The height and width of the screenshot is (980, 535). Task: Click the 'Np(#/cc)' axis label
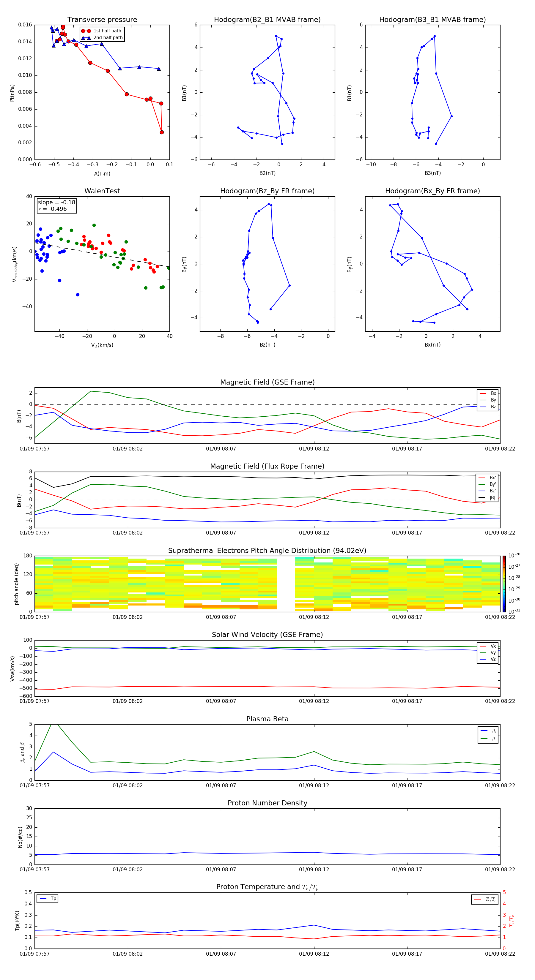click(20, 837)
